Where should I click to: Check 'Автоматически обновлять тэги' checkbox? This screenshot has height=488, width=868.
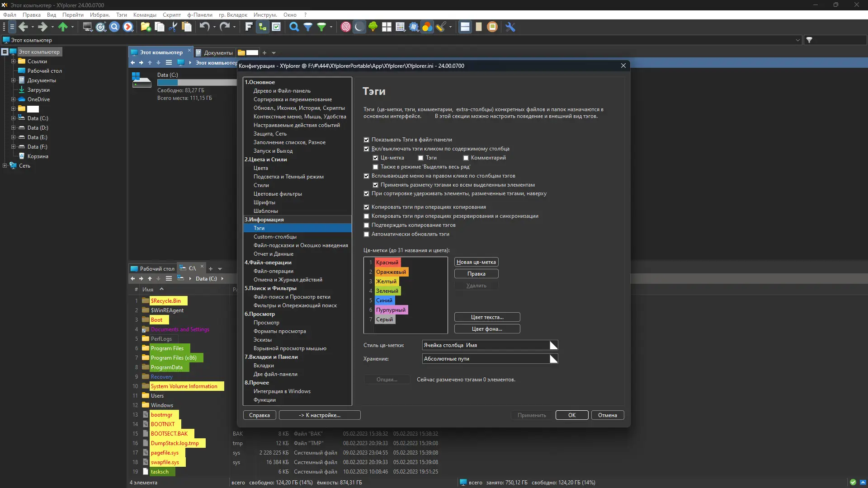[x=367, y=234]
